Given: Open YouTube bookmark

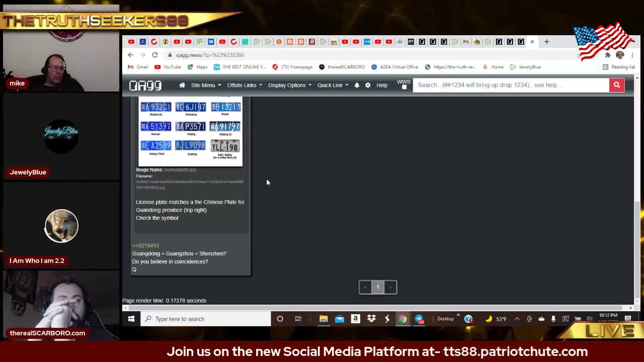Looking at the screenshot, I should pos(168,67).
